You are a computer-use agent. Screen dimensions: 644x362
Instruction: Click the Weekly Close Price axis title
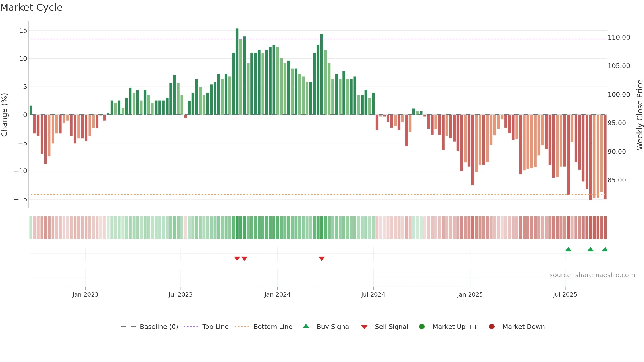640,115
